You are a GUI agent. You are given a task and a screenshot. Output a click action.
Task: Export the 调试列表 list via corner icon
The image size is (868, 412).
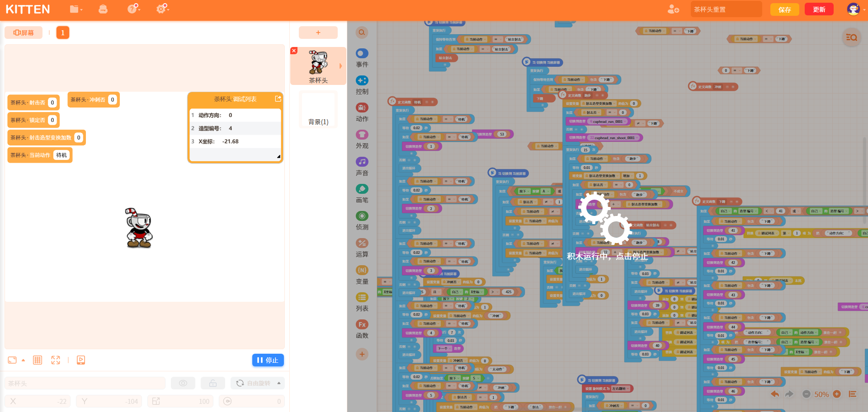point(278,98)
